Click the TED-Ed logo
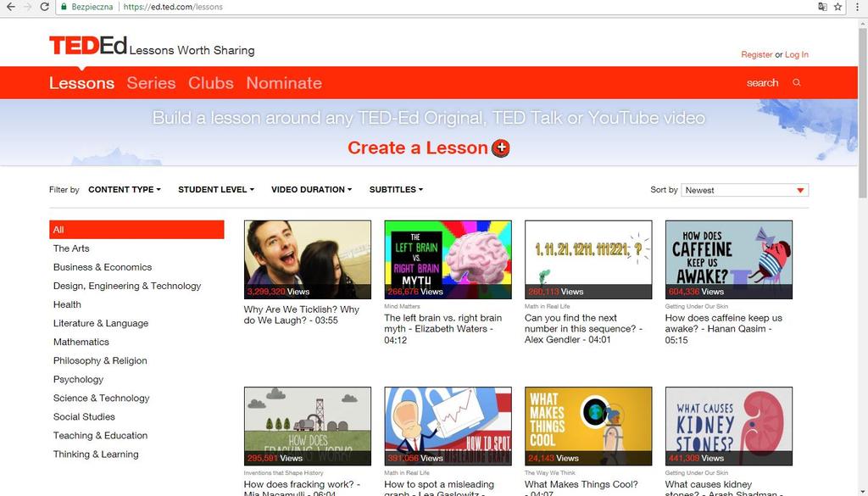Viewport: 868px width, 496px height. [x=88, y=46]
